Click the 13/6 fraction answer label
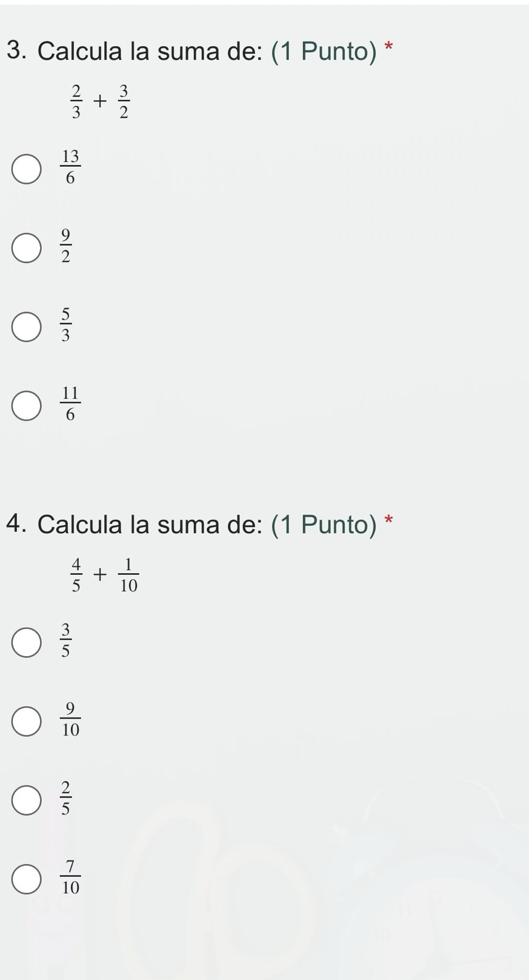 [x=70, y=167]
